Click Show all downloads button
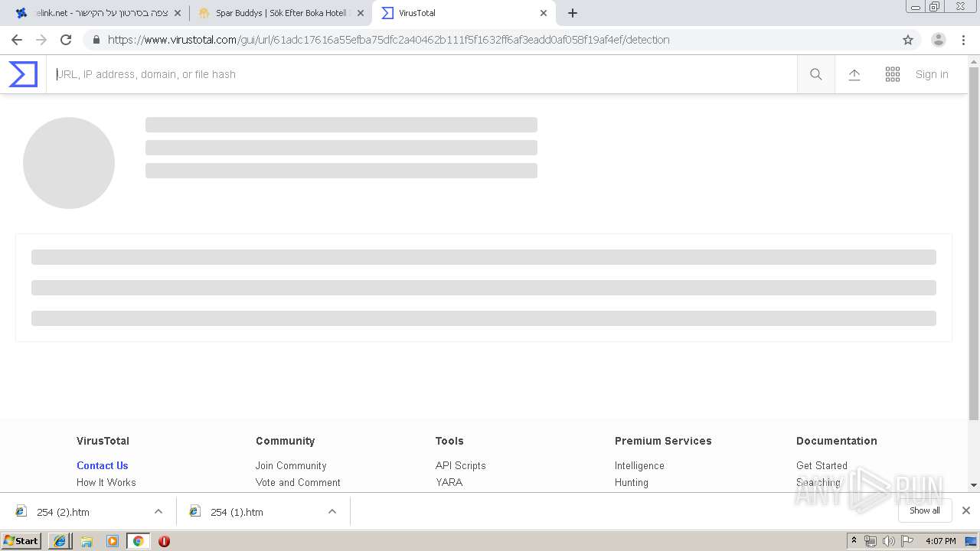Screen dimensions: 980x551 coord(925,510)
